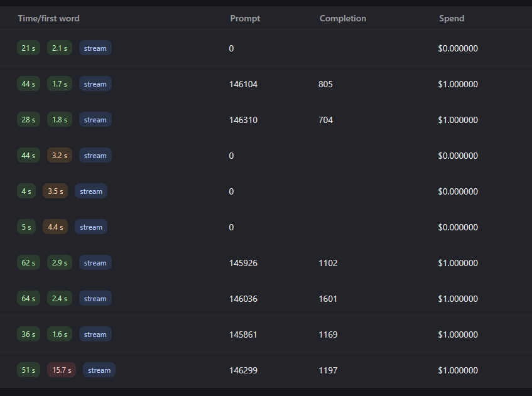Click the stream badge next to 2.1 s
This screenshot has height=396, width=532.
click(x=95, y=48)
